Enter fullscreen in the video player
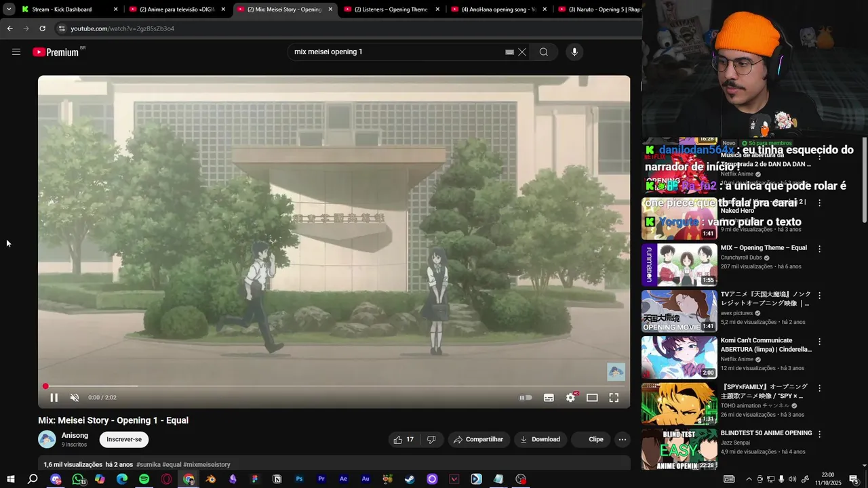The image size is (868, 488). (x=614, y=398)
